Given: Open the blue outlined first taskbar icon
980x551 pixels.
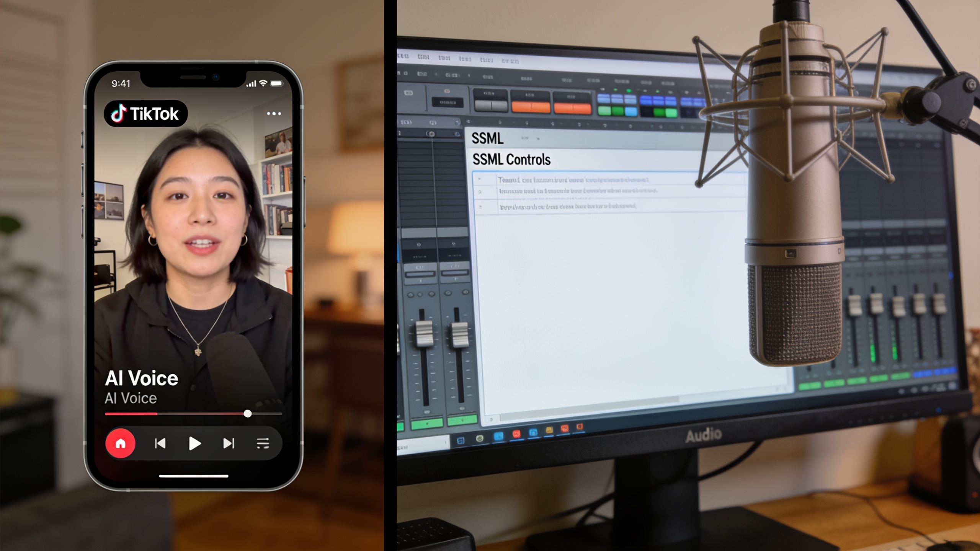Looking at the screenshot, I should [x=461, y=440].
